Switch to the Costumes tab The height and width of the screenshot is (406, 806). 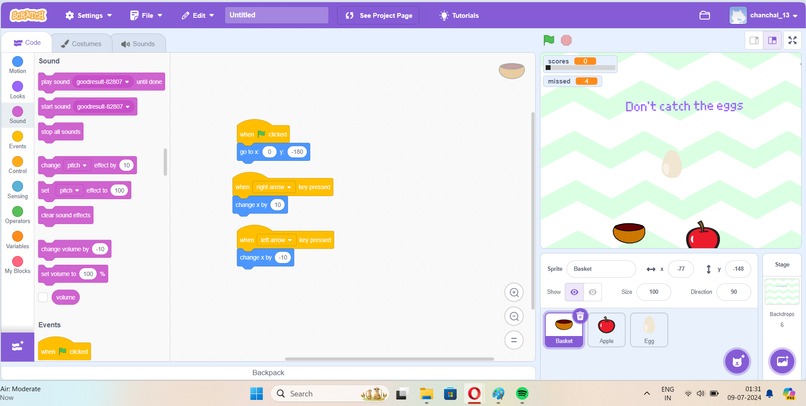(81, 44)
